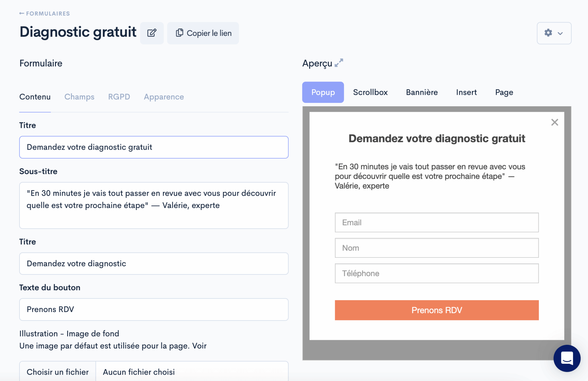588x381 pixels.
Task: Click the Nom field in preview
Action: 437,248
